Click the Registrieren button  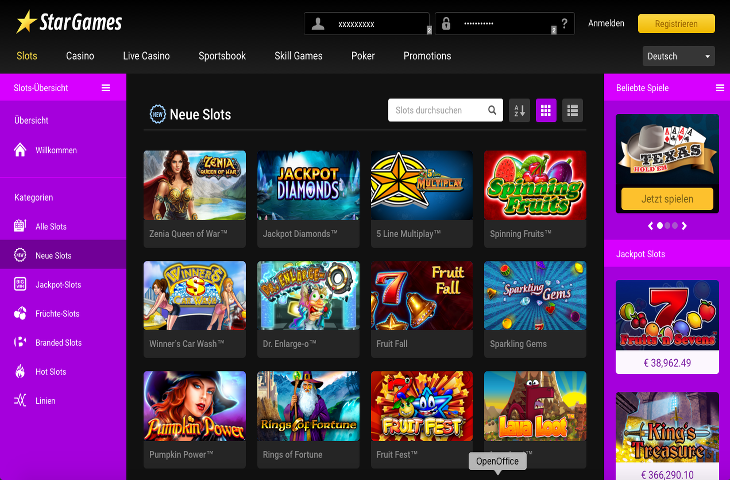tap(676, 24)
